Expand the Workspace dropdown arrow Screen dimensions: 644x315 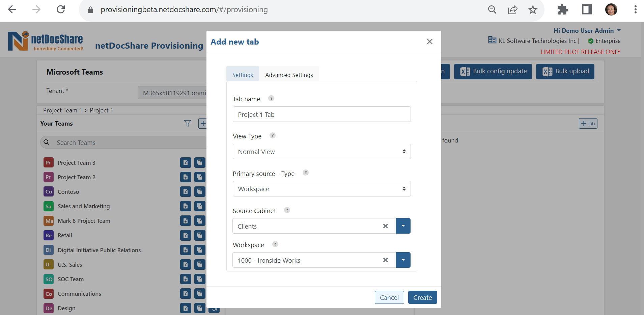[403, 260]
